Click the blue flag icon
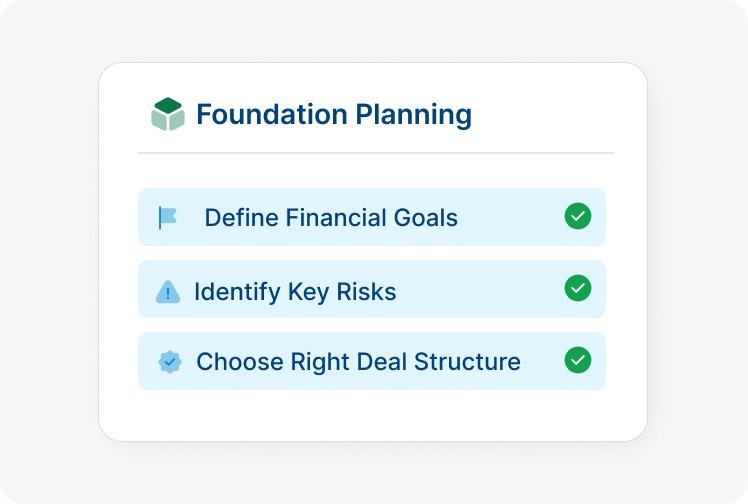748x504 pixels. tap(168, 217)
